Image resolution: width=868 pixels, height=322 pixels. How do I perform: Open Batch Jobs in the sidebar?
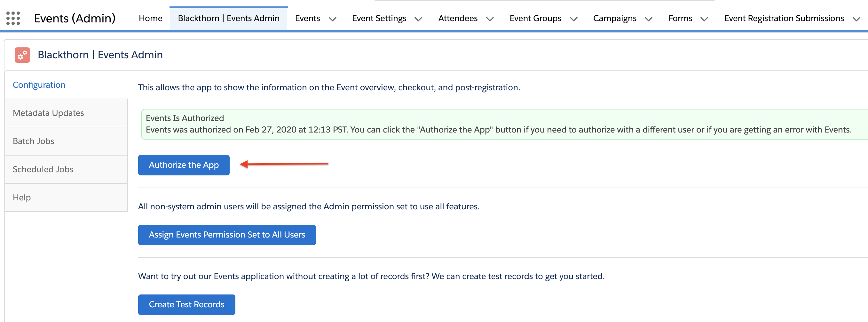point(33,141)
